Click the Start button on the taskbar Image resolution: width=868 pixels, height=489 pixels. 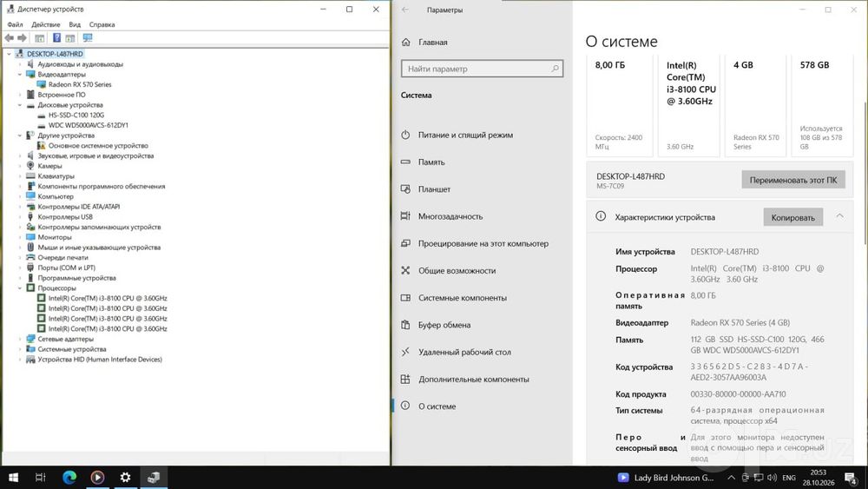(x=13, y=477)
